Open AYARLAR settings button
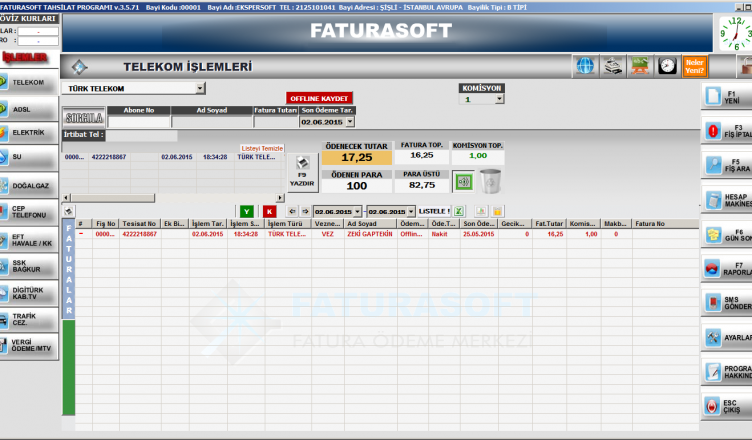Viewport: 752px width, 440px height. pyautogui.click(x=727, y=337)
